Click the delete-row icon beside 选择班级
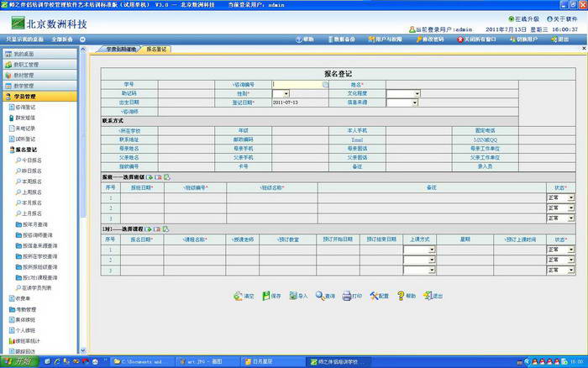588x368 pixels. pyautogui.click(x=158, y=177)
